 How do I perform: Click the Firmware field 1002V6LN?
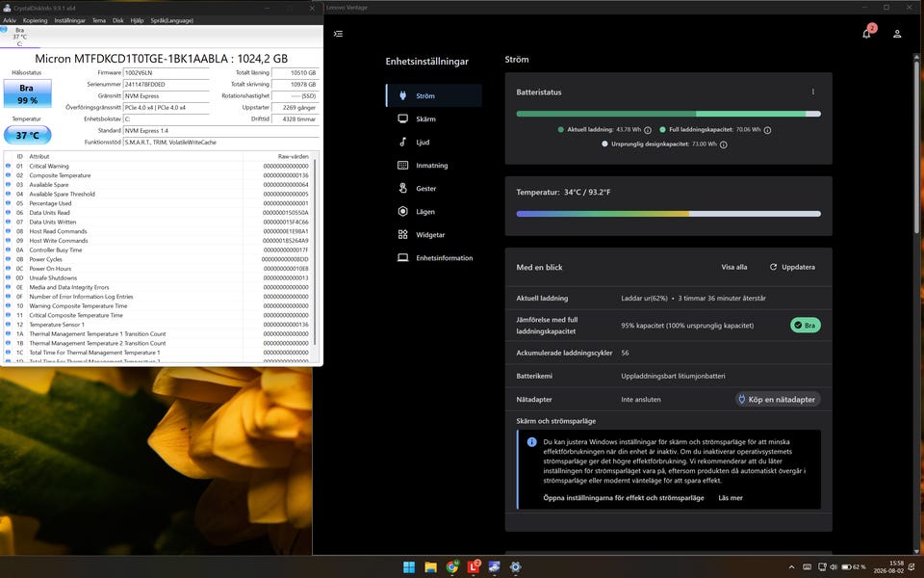click(x=167, y=72)
